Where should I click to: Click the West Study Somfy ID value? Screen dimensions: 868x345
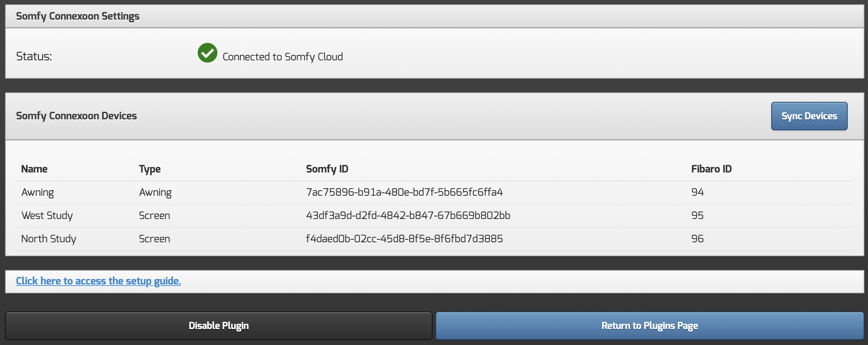[408, 215]
